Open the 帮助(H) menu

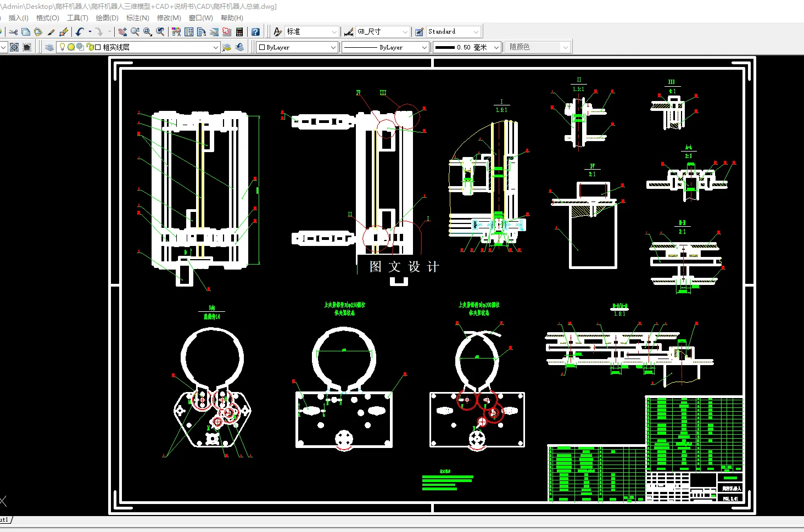232,18
